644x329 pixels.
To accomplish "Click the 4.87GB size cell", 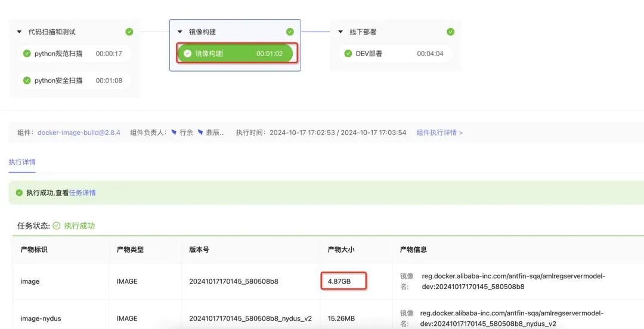I will pos(339,281).
